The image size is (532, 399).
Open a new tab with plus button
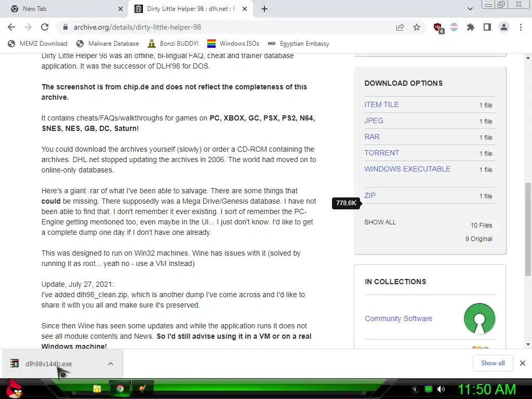(x=264, y=9)
